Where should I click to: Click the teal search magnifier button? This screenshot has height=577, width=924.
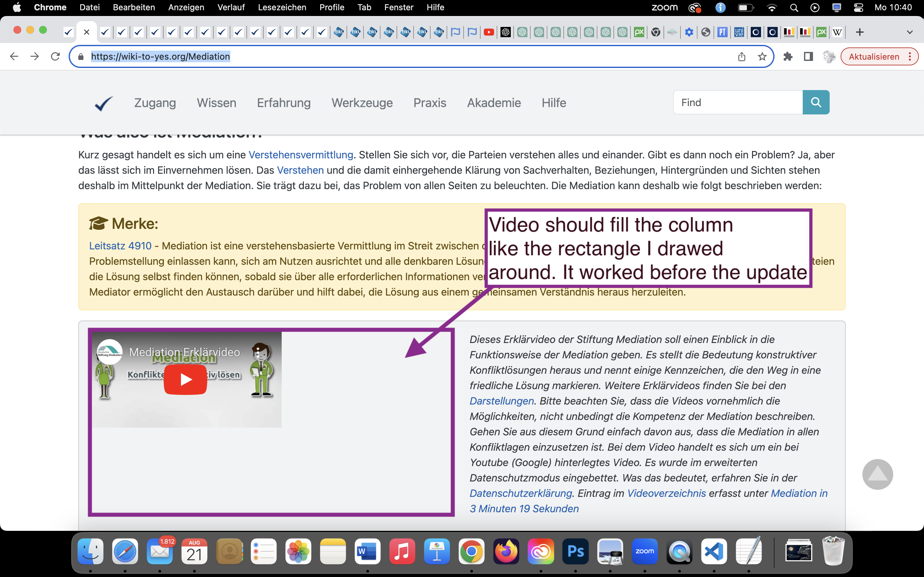816,102
